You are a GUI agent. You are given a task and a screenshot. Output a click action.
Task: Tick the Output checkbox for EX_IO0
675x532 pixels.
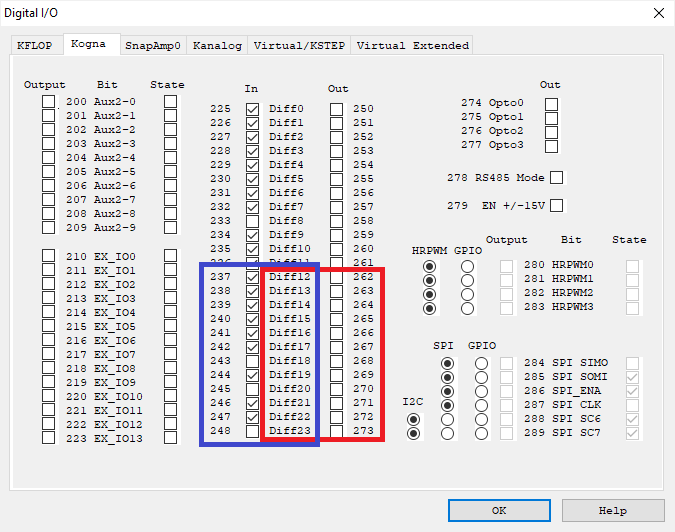click(49, 257)
